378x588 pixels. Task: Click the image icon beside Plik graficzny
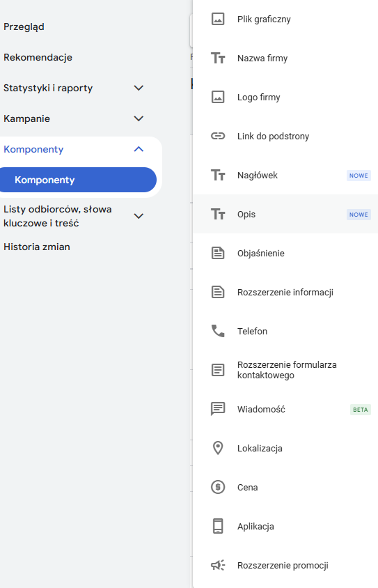[218, 19]
